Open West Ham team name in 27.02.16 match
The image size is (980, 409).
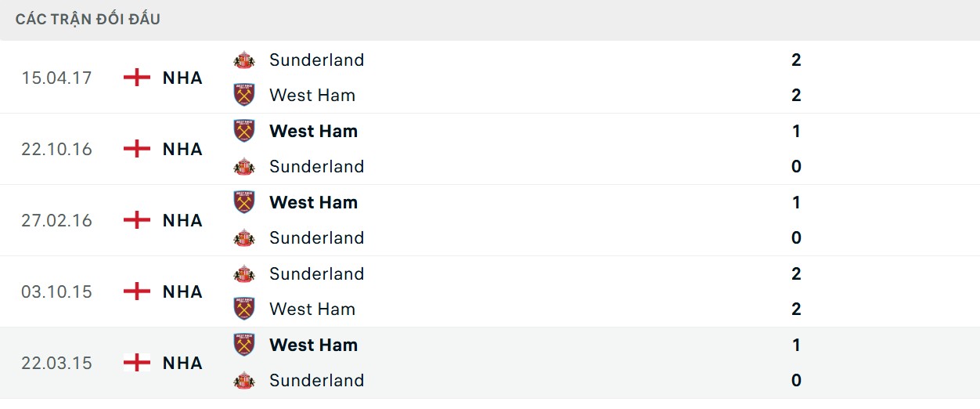[x=313, y=202]
